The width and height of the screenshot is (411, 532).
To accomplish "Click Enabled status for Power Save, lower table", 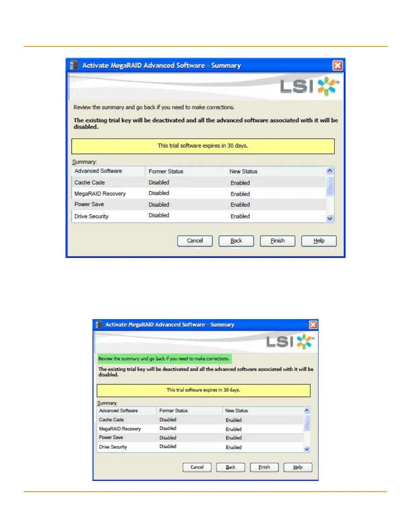I will click(234, 438).
